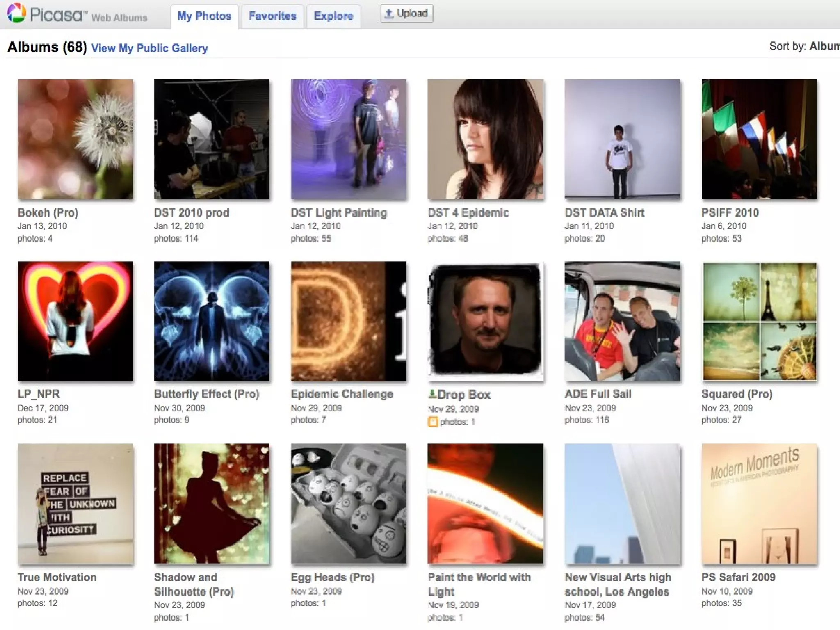Viewport: 840px width, 630px height.
Task: Open the Epidemic Challenge glowing D thumbnail
Action: click(349, 321)
